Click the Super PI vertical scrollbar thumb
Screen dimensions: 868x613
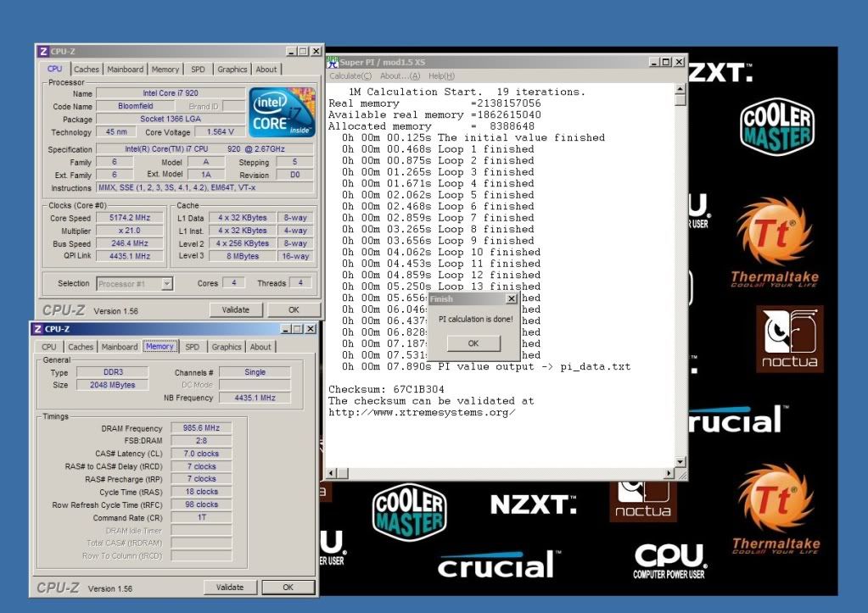680,100
